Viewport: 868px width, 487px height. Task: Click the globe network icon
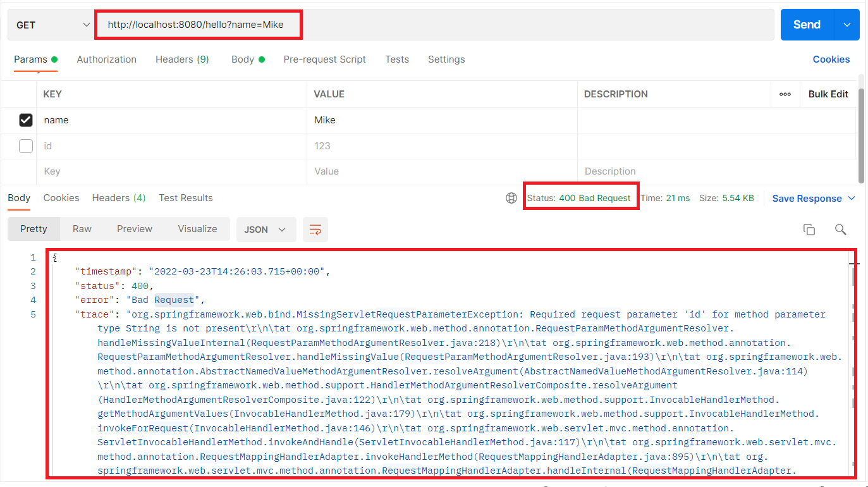click(511, 198)
